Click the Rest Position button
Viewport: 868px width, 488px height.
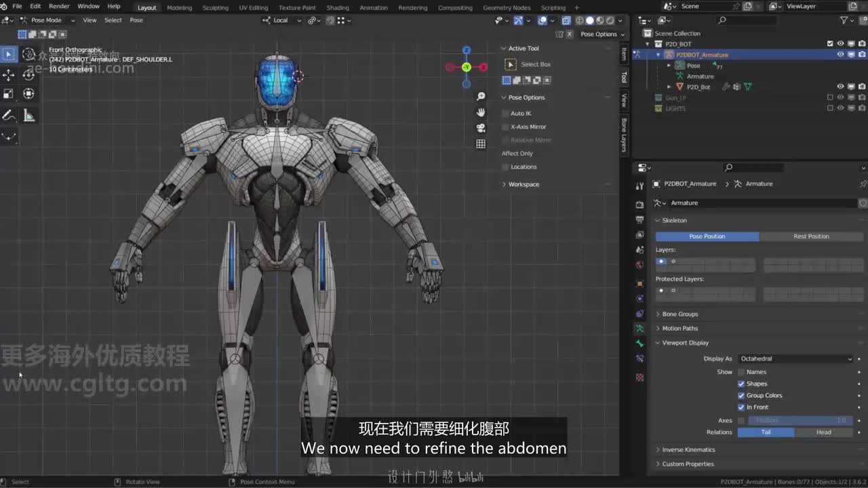pos(812,237)
